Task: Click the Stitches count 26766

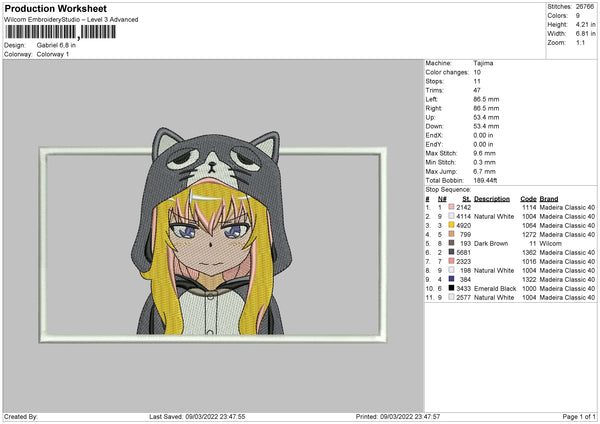Action: (x=585, y=7)
